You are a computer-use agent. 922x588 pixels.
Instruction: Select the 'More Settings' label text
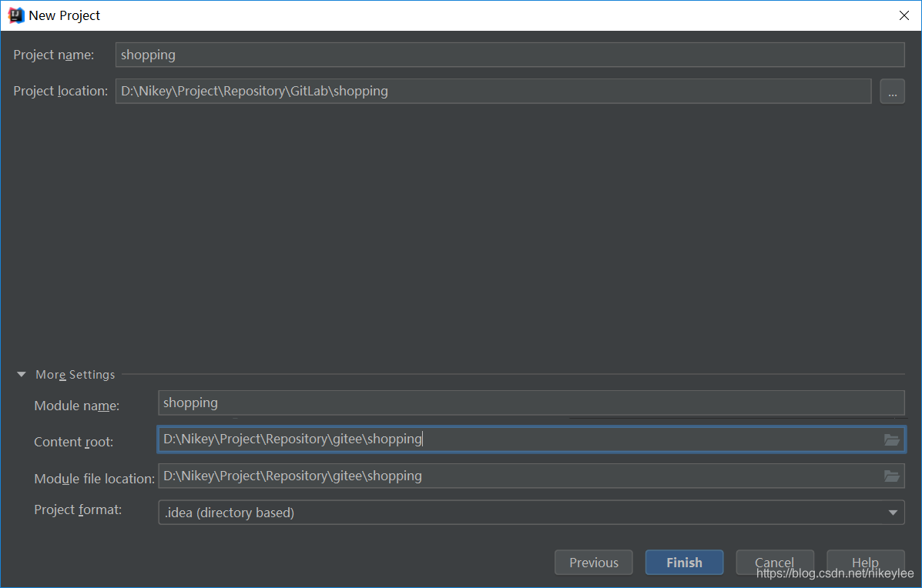tap(75, 374)
